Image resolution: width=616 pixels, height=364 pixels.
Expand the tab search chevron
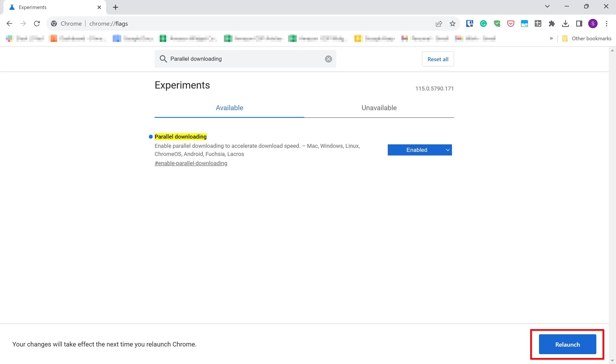point(547,6)
